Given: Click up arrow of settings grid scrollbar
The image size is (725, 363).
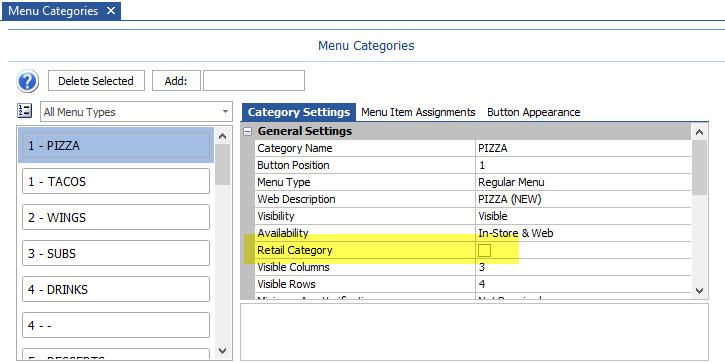Looking at the screenshot, I should coord(699,132).
